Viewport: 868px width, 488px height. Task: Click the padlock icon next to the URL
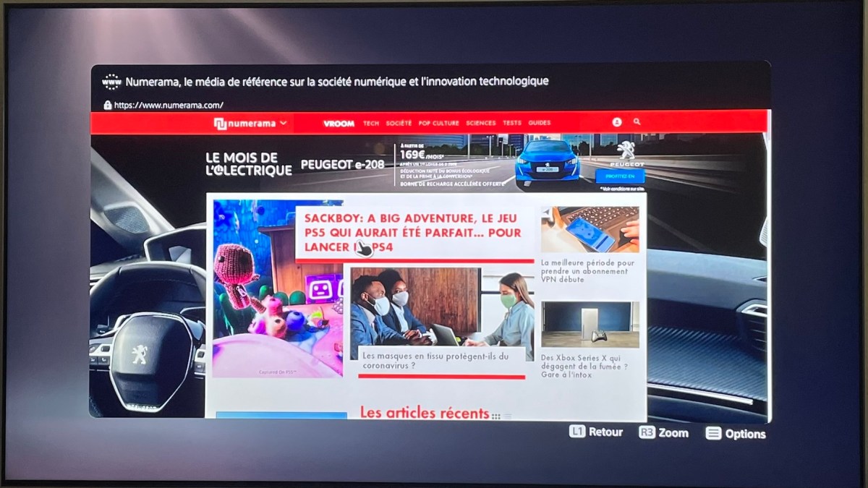(108, 105)
